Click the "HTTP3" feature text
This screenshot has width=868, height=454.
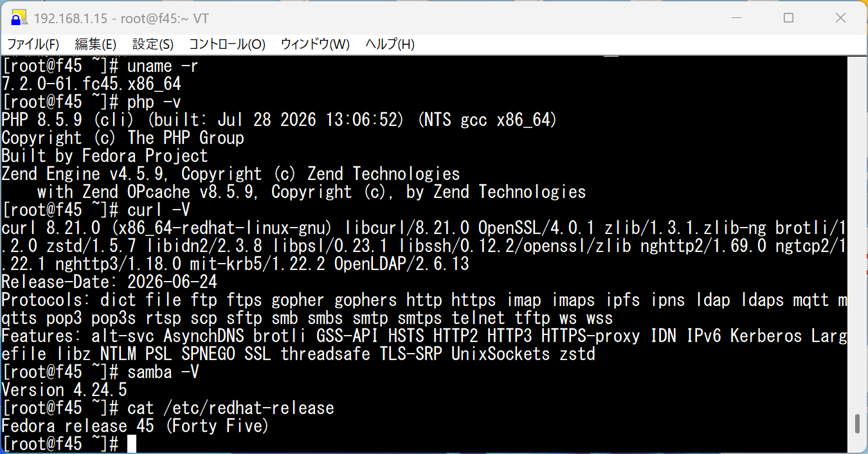pos(509,336)
